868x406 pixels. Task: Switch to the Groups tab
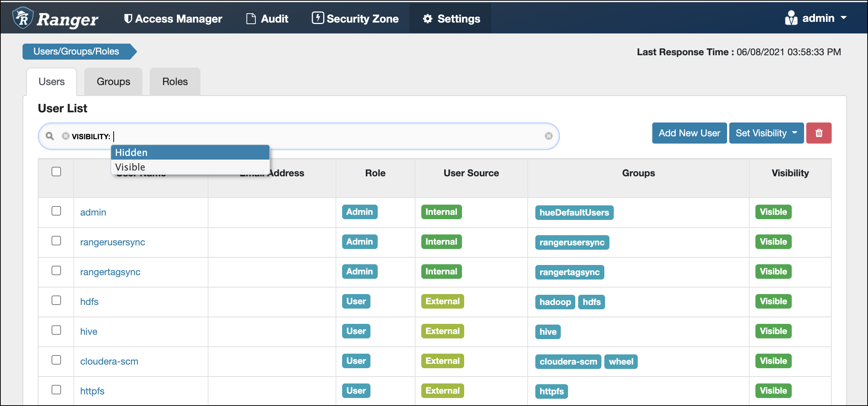coord(113,82)
